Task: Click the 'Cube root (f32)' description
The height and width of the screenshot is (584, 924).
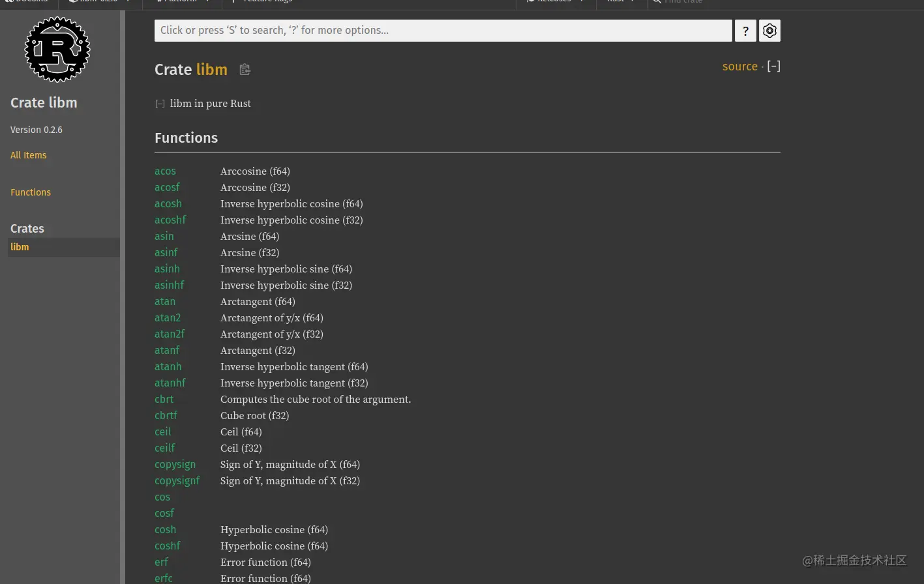Action: coord(254,415)
